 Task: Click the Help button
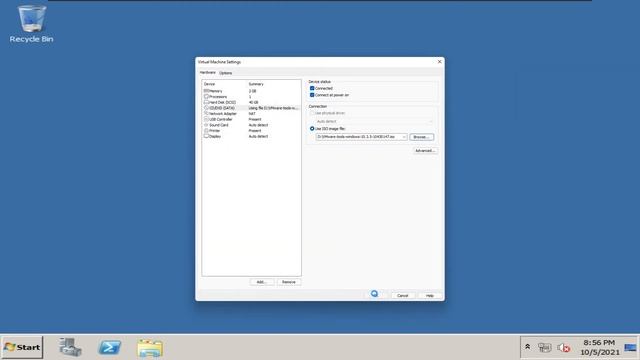coord(430,296)
